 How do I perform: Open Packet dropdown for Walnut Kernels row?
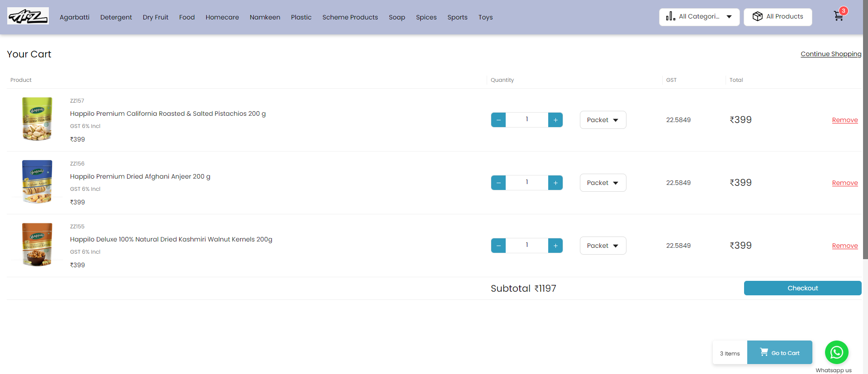click(603, 246)
